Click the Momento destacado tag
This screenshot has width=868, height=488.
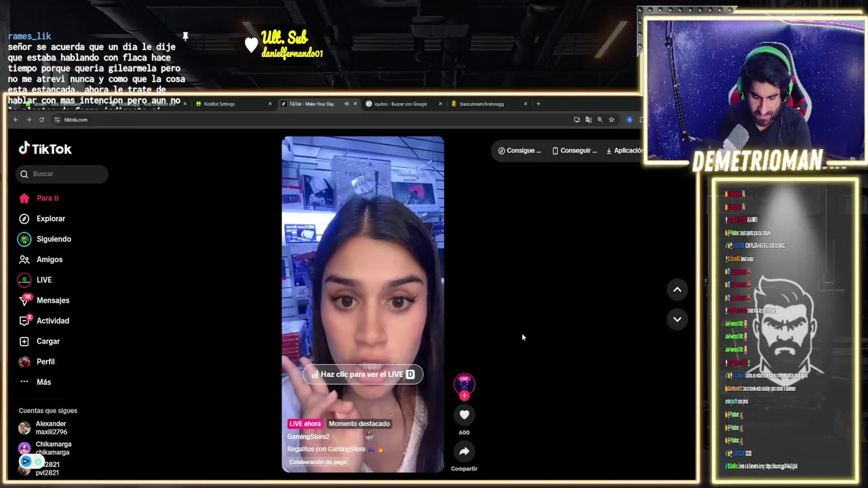[x=359, y=424]
